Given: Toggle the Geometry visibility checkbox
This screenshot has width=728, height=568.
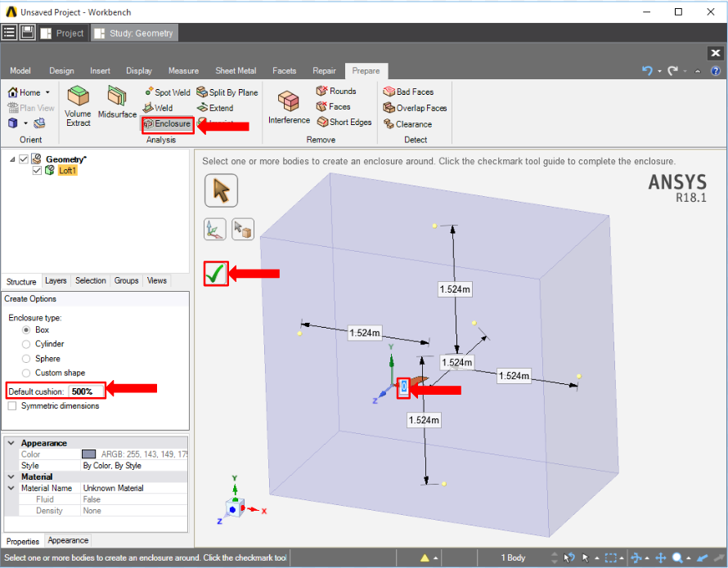Looking at the screenshot, I should (x=24, y=159).
